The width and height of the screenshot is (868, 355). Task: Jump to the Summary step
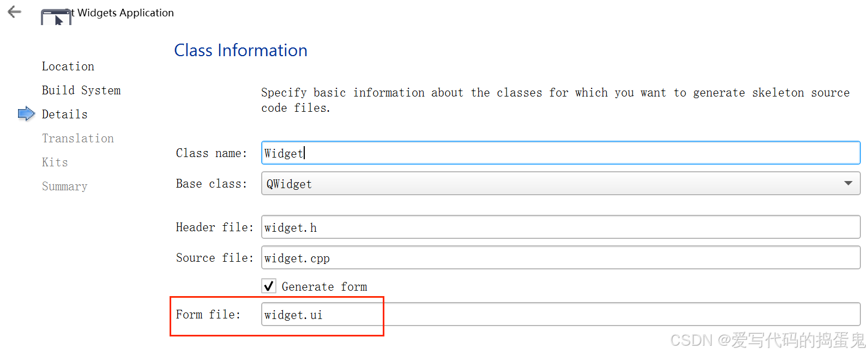[x=64, y=186]
